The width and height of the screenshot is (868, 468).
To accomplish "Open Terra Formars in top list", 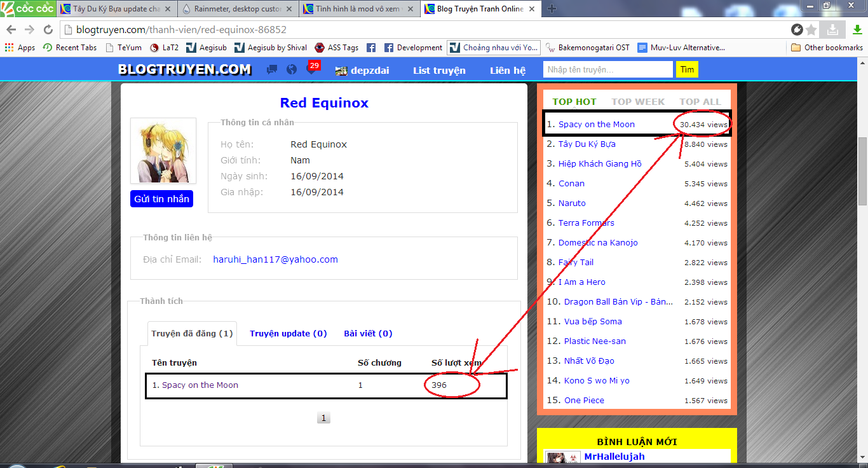I will (587, 223).
